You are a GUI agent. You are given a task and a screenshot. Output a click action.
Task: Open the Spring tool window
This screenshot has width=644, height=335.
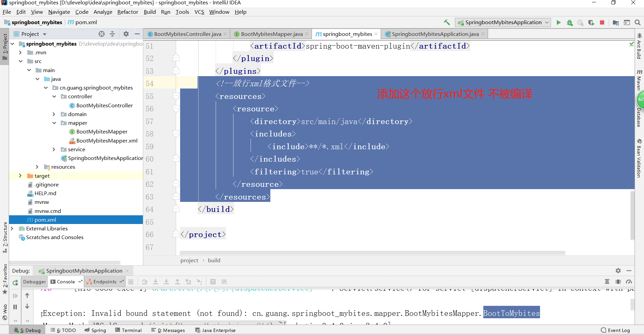[96, 330]
